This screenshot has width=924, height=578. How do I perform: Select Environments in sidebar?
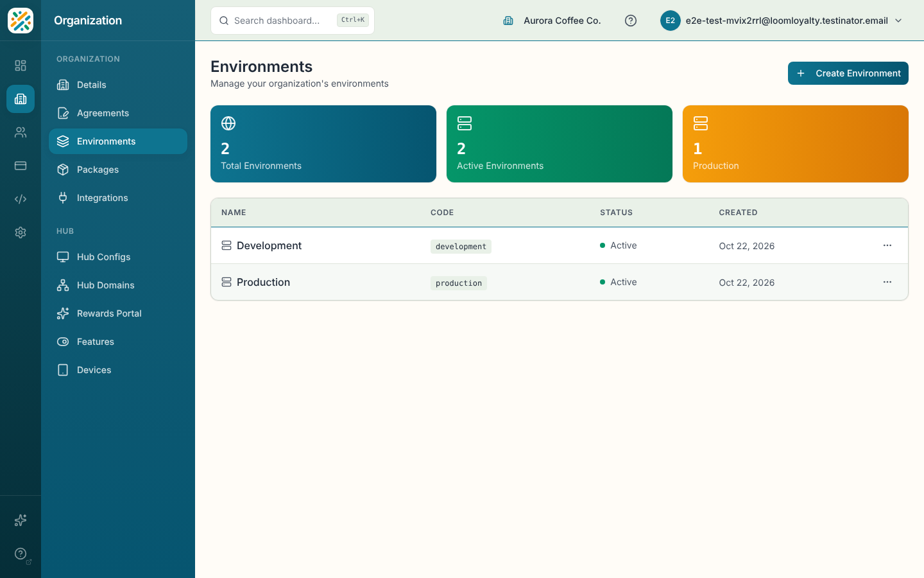coord(118,141)
